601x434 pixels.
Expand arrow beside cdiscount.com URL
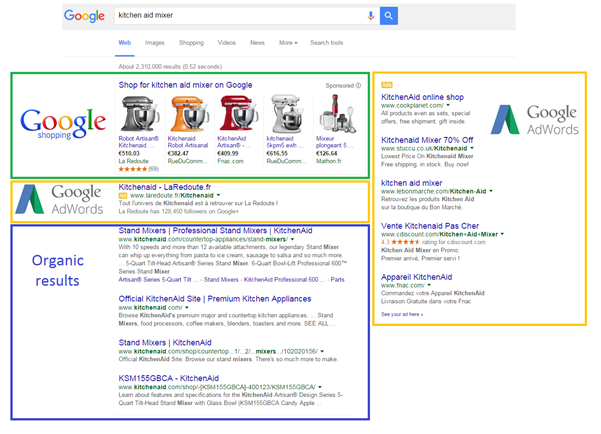point(502,234)
